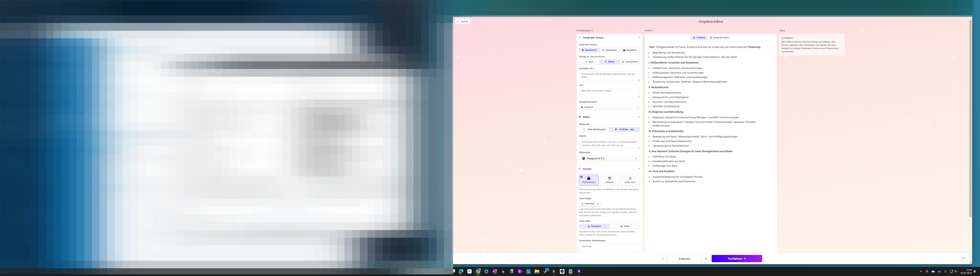Click the Ton text field
Viewport: 980px width, 276px height.
pos(609,93)
